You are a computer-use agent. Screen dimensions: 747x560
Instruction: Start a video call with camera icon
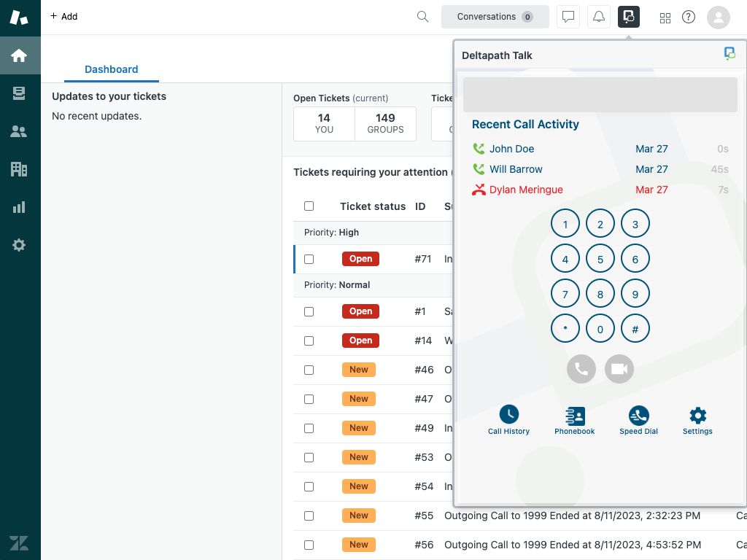pos(619,369)
